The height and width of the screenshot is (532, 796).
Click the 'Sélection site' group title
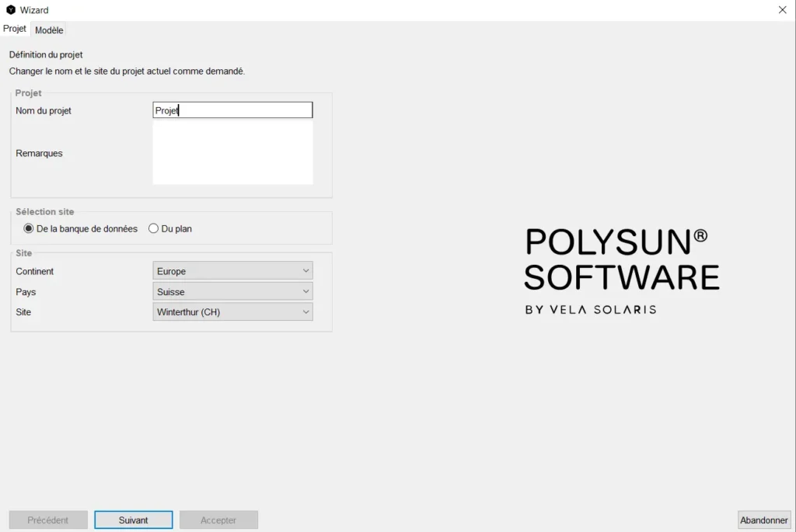(x=45, y=212)
